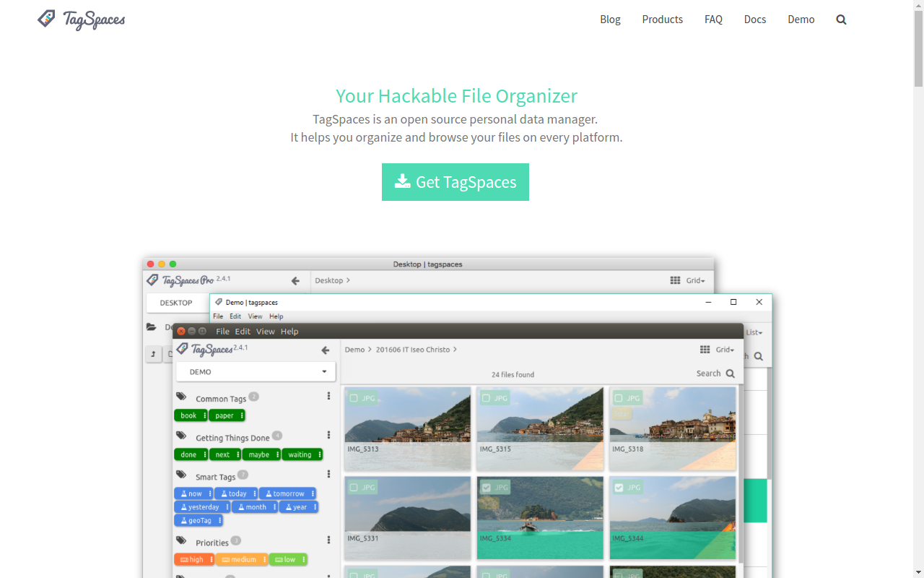Open the DEMO location dropdown
Image resolution: width=924 pixels, height=578 pixels.
coord(256,372)
